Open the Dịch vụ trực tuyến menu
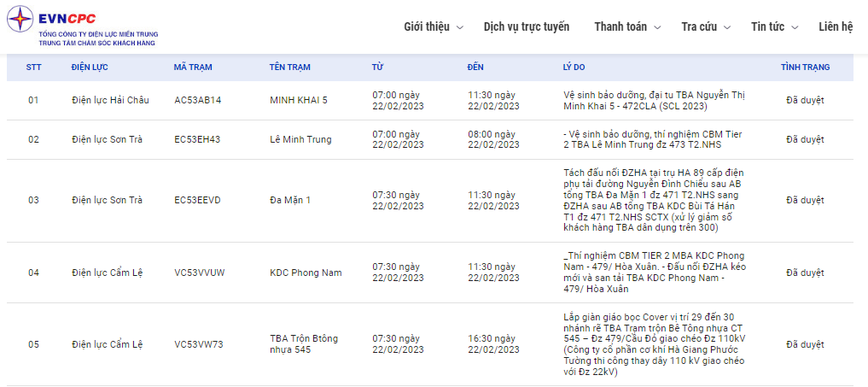 [527, 26]
